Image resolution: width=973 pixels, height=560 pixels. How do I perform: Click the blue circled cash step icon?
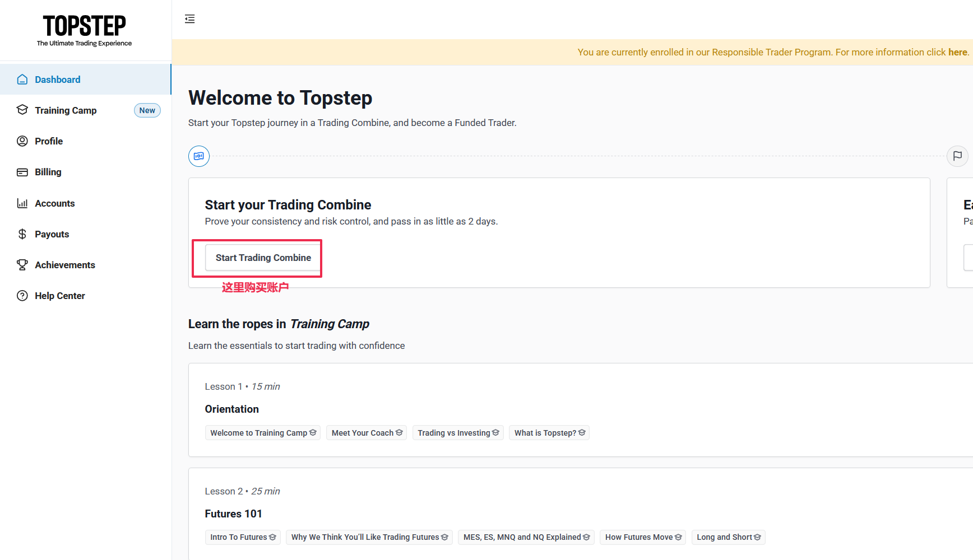199,156
